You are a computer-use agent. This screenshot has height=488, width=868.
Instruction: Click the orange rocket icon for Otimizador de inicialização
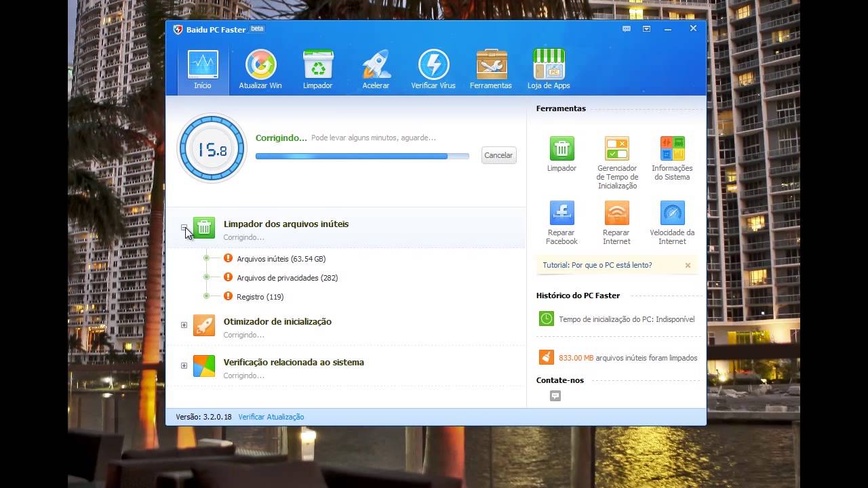pyautogui.click(x=204, y=325)
